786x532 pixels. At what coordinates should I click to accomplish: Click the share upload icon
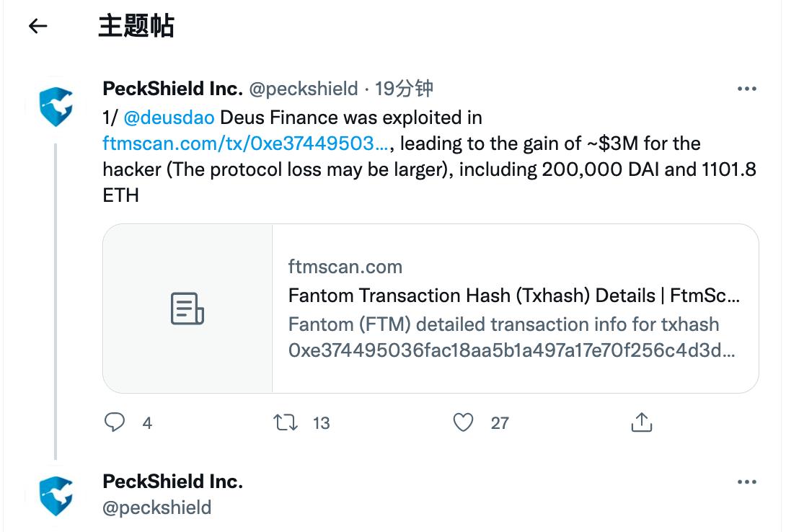[641, 422]
